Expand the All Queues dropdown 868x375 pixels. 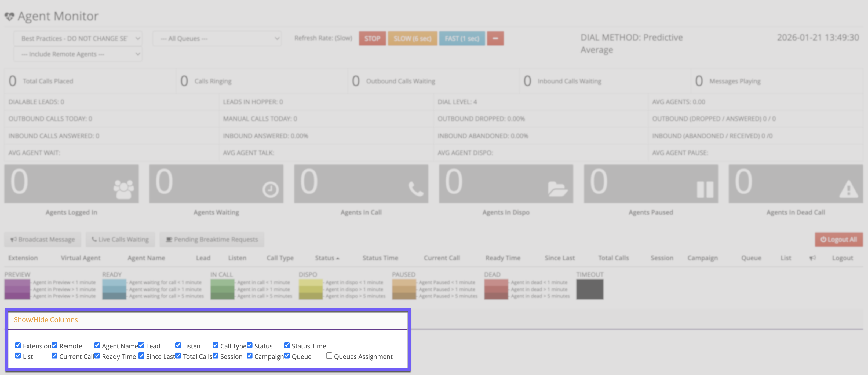(x=217, y=38)
